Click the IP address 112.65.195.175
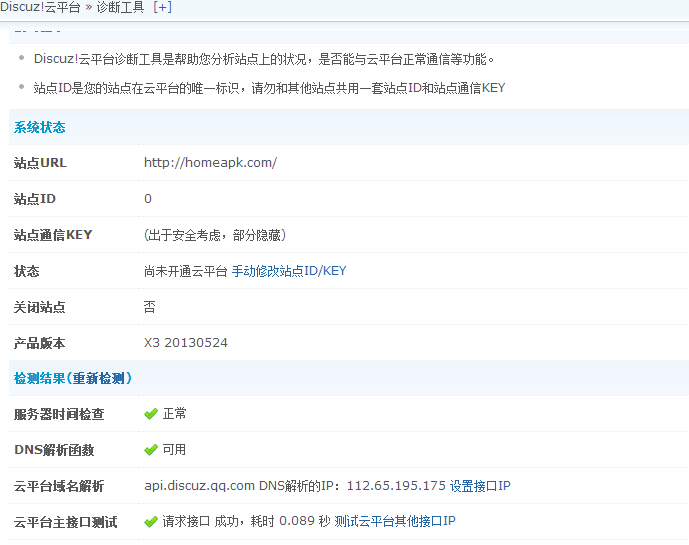Screen dimensions: 689x545 tap(396, 486)
